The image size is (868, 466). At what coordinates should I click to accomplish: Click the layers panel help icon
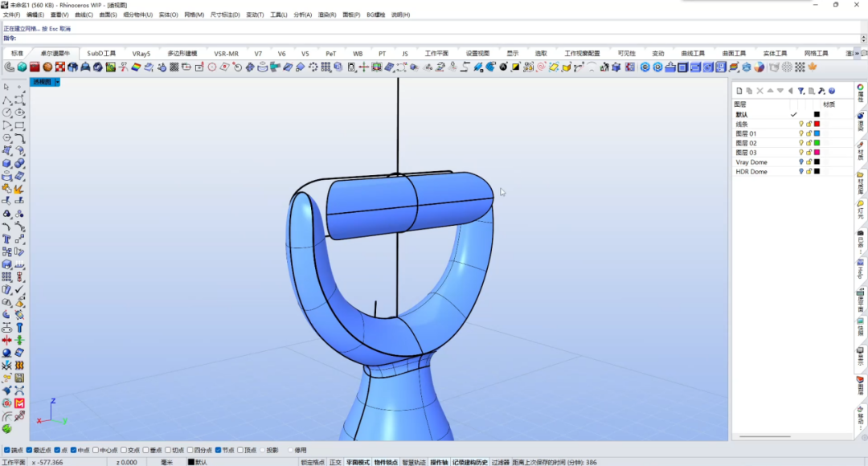(832, 91)
